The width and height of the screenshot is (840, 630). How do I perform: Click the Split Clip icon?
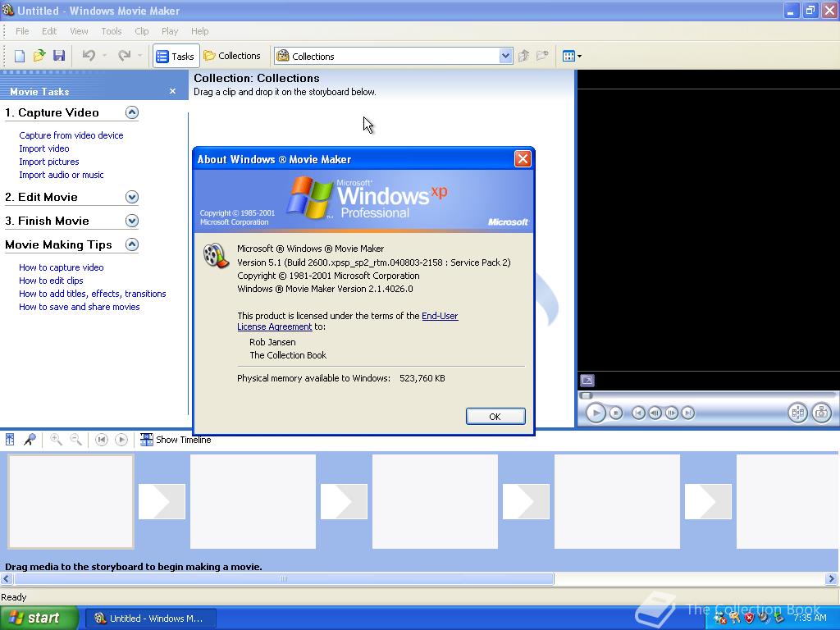797,413
